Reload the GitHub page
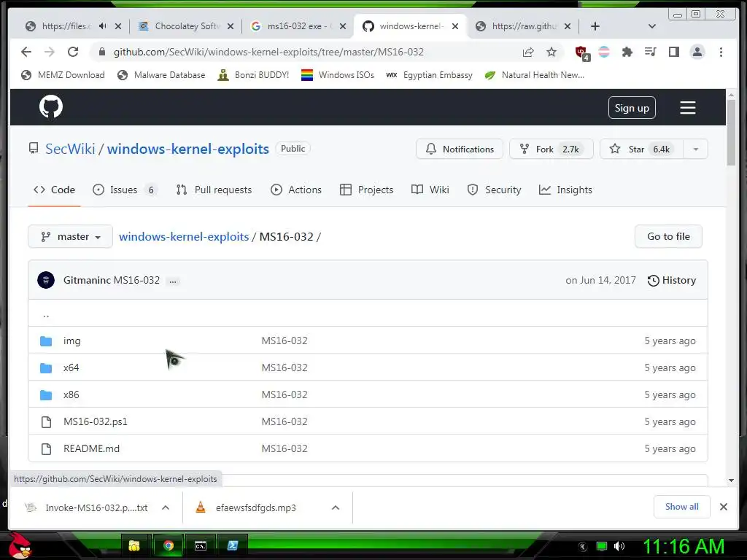The width and height of the screenshot is (747, 560). 73,52
